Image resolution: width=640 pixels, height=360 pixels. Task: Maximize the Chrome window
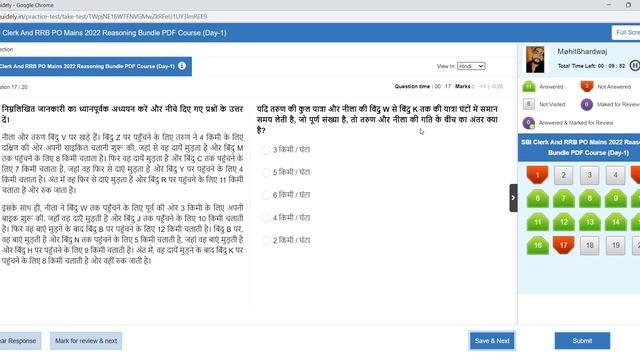(x=628, y=5)
